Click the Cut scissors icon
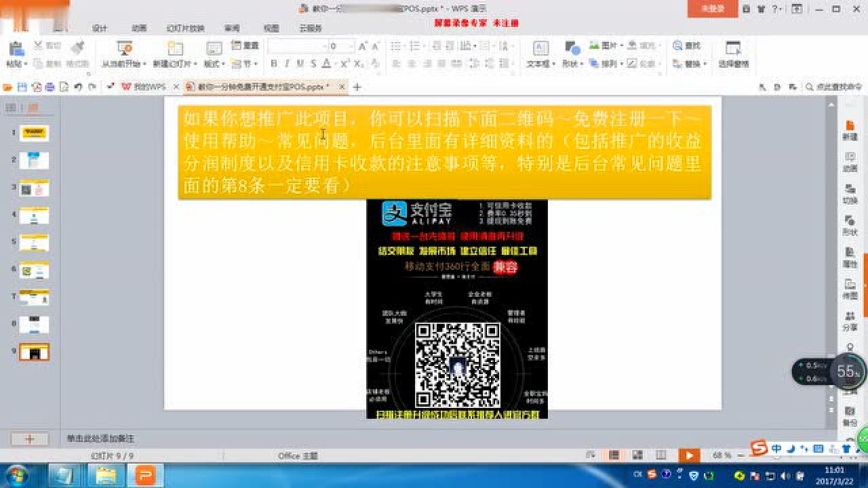 39,45
